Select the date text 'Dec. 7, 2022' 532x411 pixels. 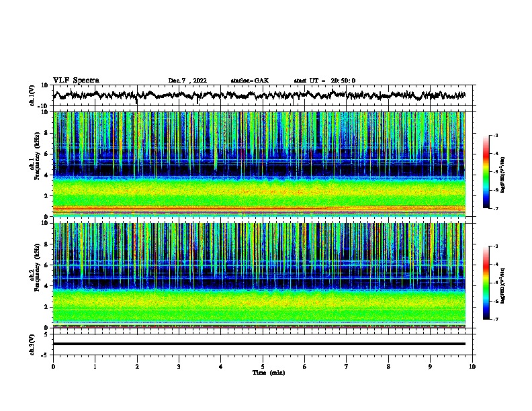pyautogui.click(x=187, y=81)
